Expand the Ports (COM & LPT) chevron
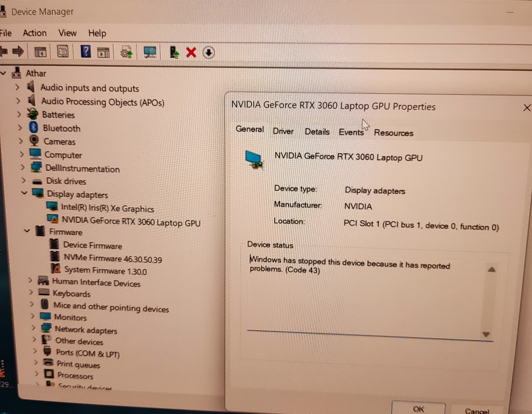This screenshot has height=414, width=532. (x=35, y=351)
